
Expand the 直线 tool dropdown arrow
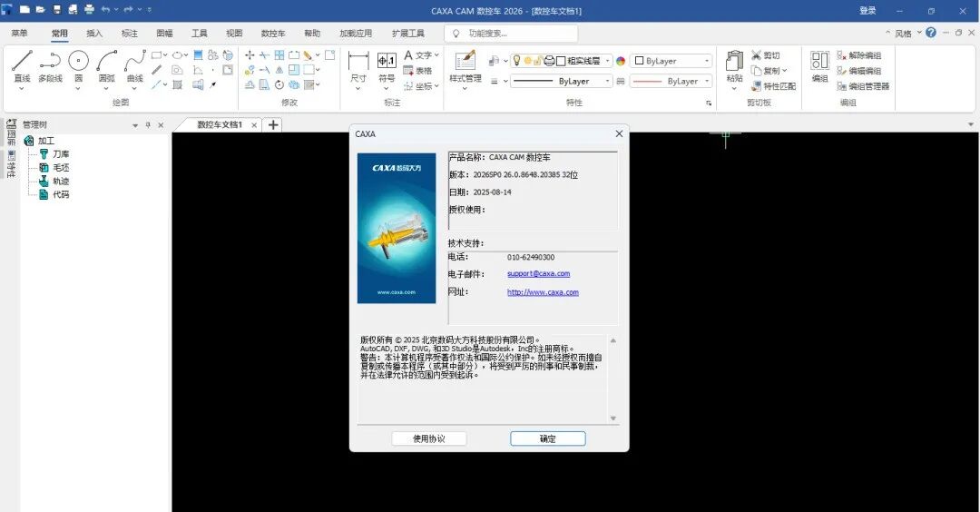(22, 88)
